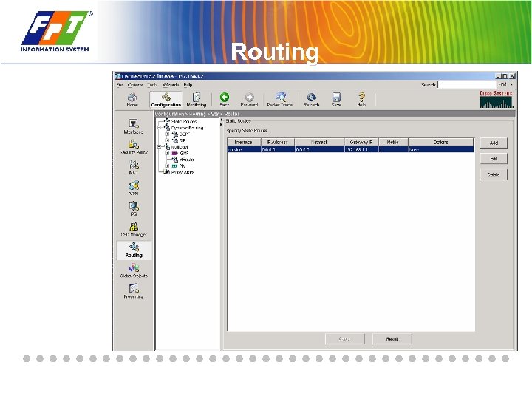Click the Edit button
Screen dimensions: 532x399
click(494, 158)
